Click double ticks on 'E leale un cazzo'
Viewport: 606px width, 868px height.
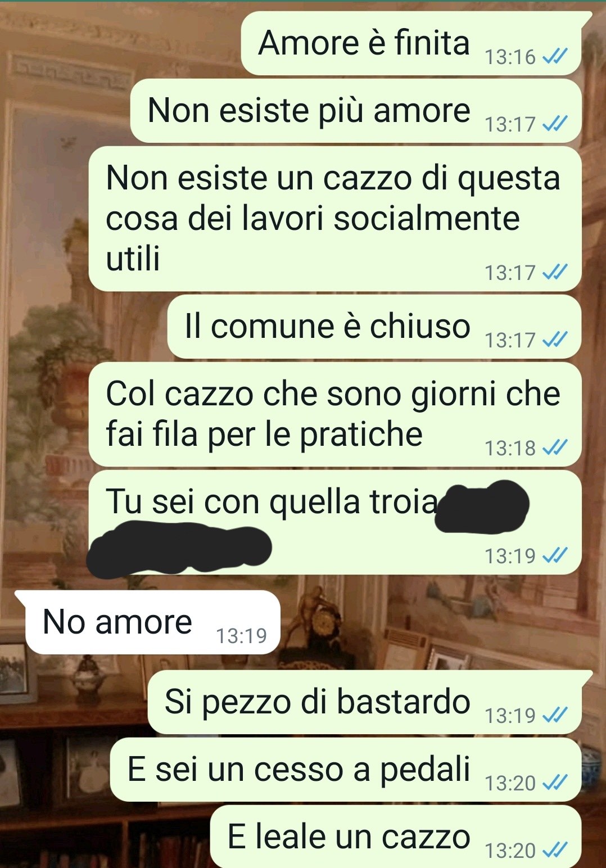tap(555, 850)
